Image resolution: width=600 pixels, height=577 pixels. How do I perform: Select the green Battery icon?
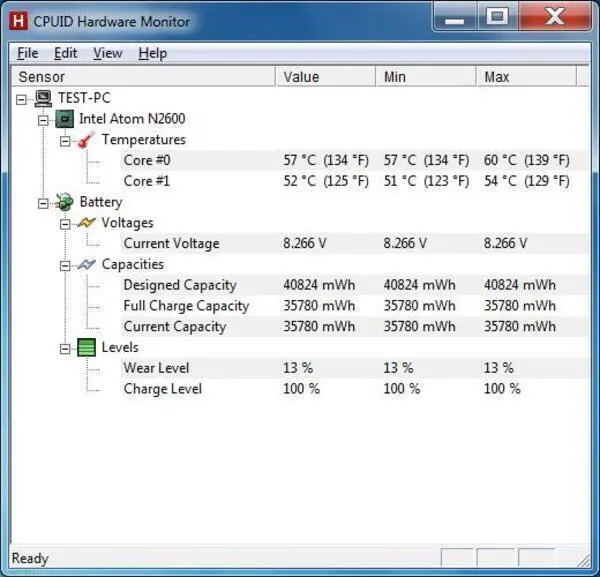point(65,202)
